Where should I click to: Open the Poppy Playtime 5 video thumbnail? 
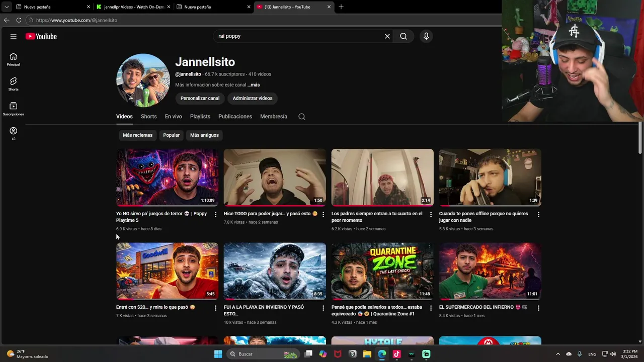point(167,177)
